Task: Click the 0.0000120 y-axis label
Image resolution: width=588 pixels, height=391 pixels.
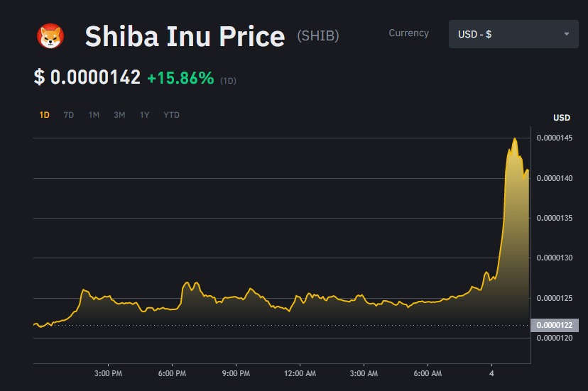Action: coord(554,338)
